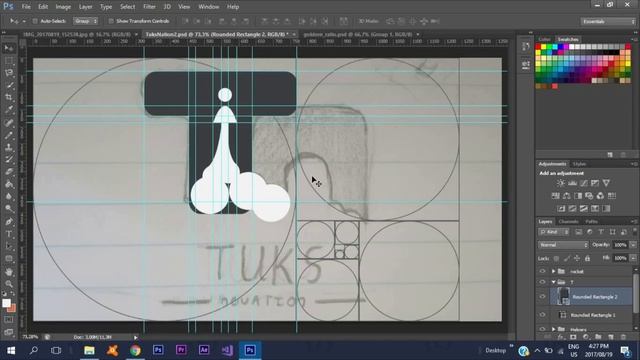Toggle Show Transform Controls checkbox
Viewport: 640px width, 360px height.
pos(111,21)
